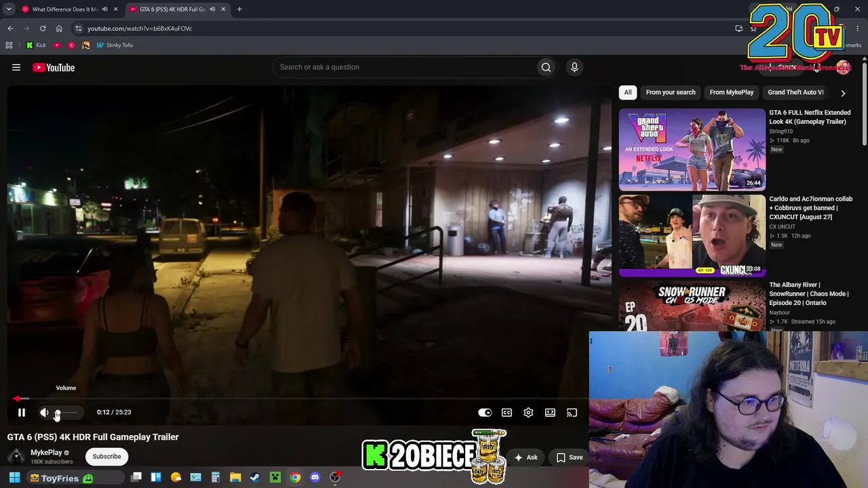
Task: Open Minecraft from the taskbar
Action: pyautogui.click(x=275, y=477)
